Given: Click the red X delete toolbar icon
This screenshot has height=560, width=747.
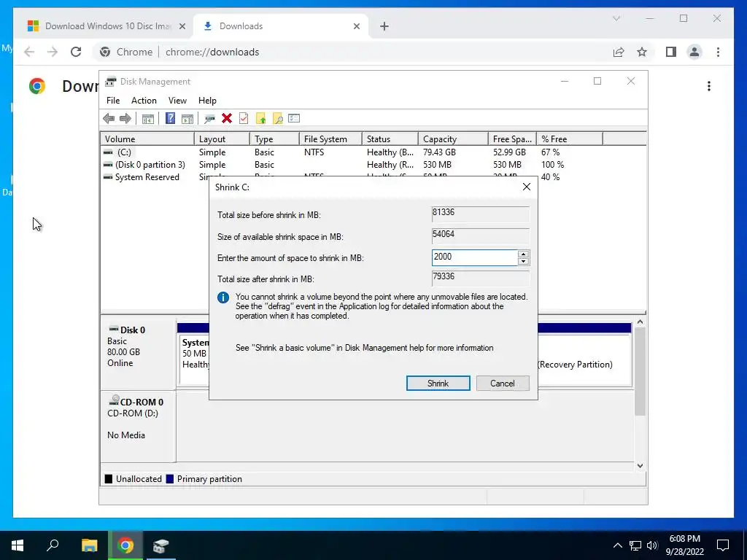Looking at the screenshot, I should click(227, 119).
